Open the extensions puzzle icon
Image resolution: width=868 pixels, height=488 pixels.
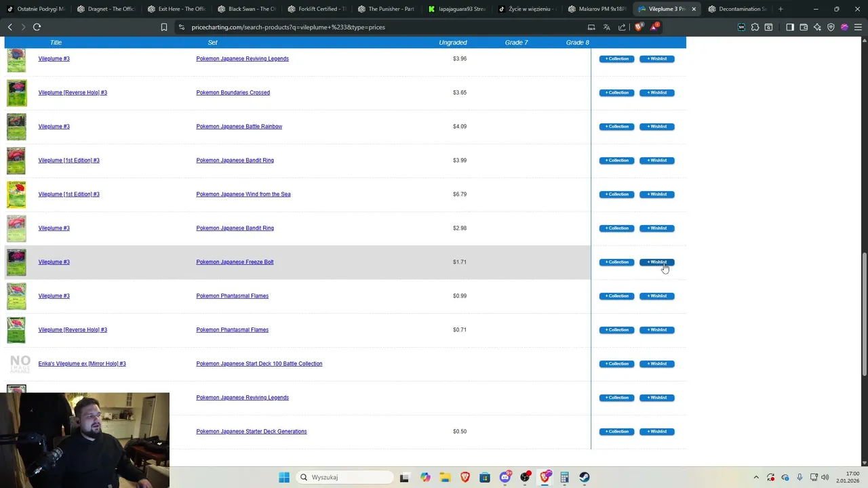point(755,27)
